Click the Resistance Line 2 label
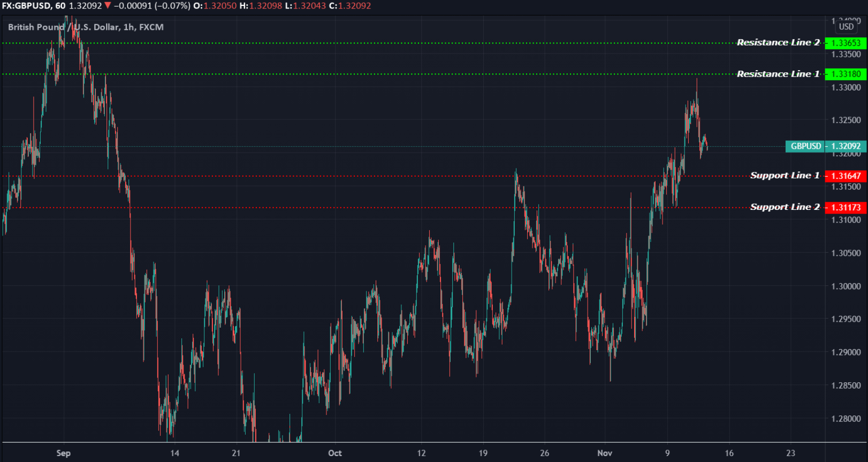 (778, 42)
